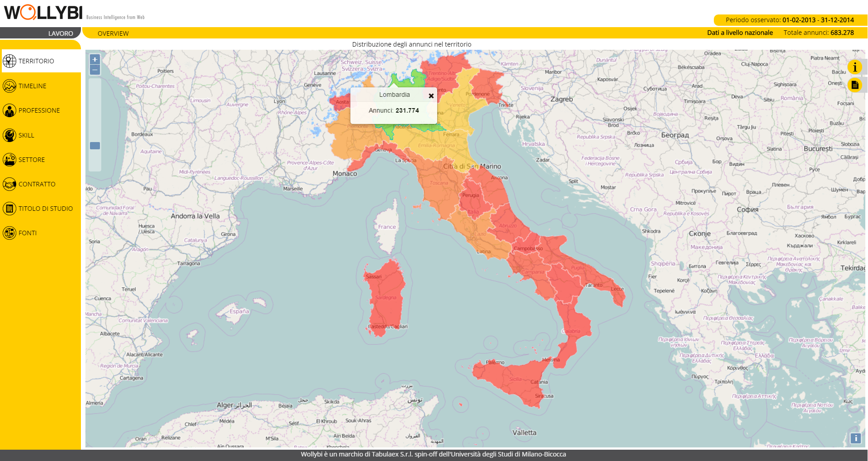Open the yellow info button
Viewport: 868px width, 461px height.
pos(854,67)
